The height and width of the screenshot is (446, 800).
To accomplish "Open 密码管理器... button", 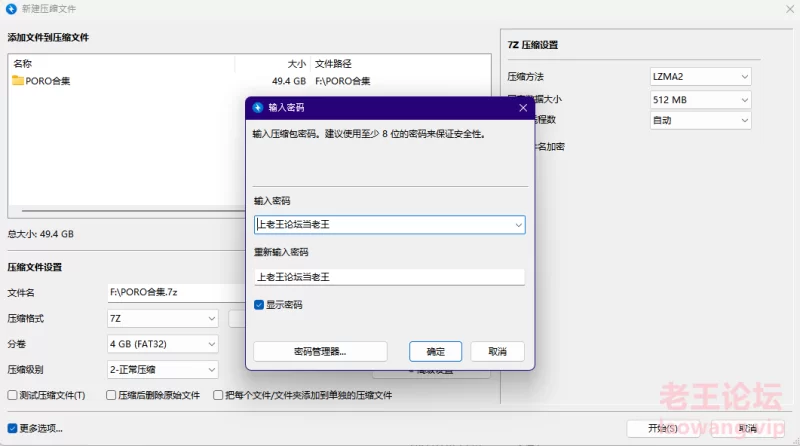I will [x=320, y=351].
